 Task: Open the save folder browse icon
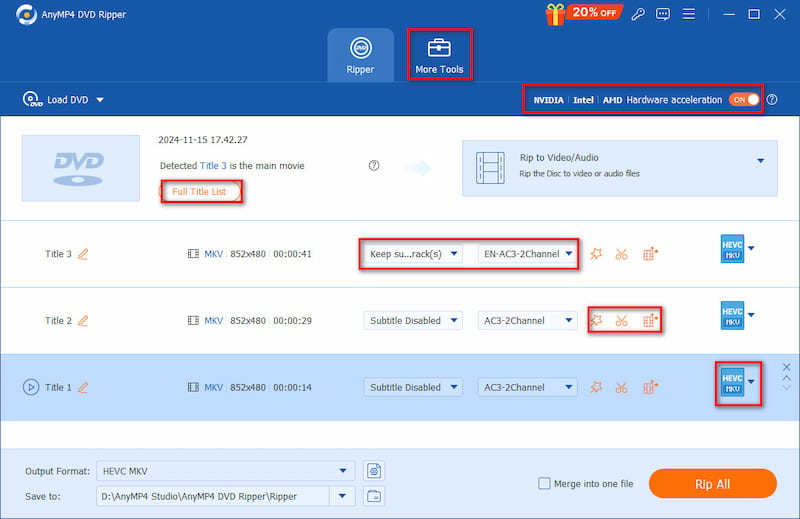tap(374, 496)
